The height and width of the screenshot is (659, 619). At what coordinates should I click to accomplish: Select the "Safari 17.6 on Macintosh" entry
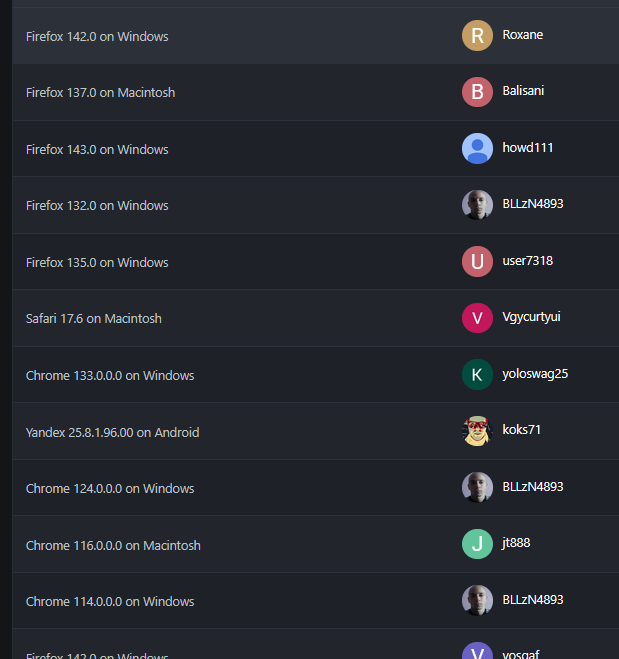click(94, 319)
